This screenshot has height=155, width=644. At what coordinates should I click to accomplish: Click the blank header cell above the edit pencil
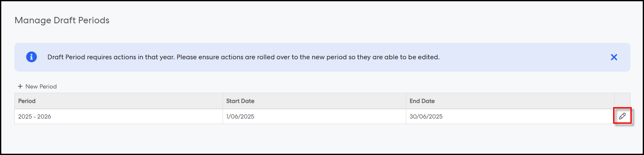click(622, 101)
